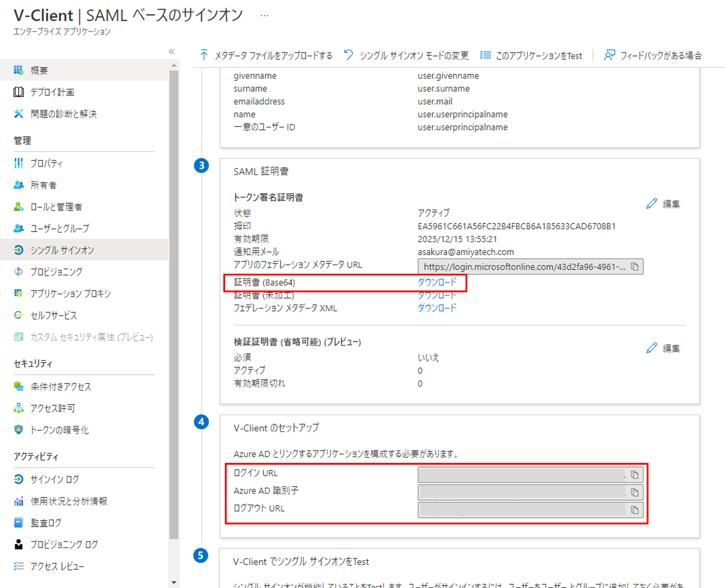Click the 監査ログ icon
The width and height of the screenshot is (725, 588).
[18, 522]
